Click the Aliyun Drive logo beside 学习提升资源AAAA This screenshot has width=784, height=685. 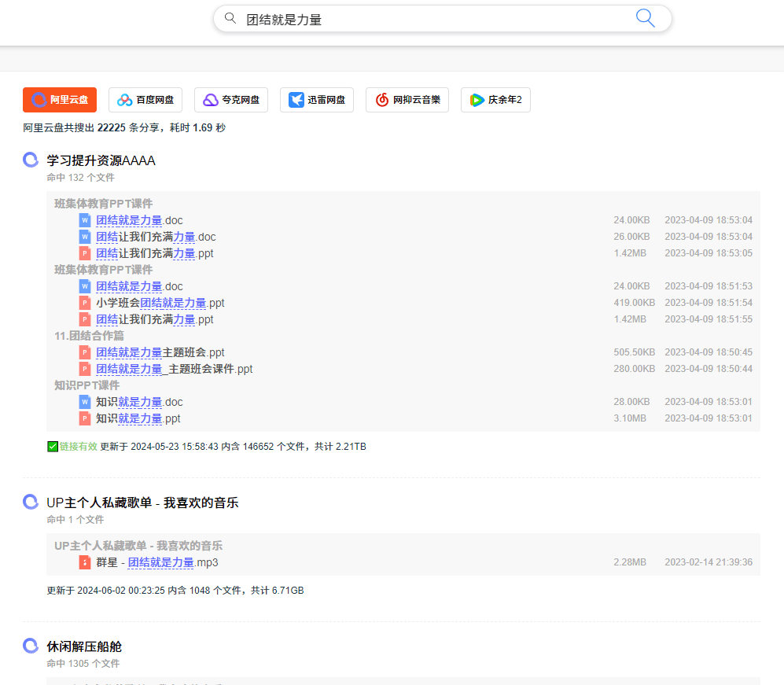point(30,160)
